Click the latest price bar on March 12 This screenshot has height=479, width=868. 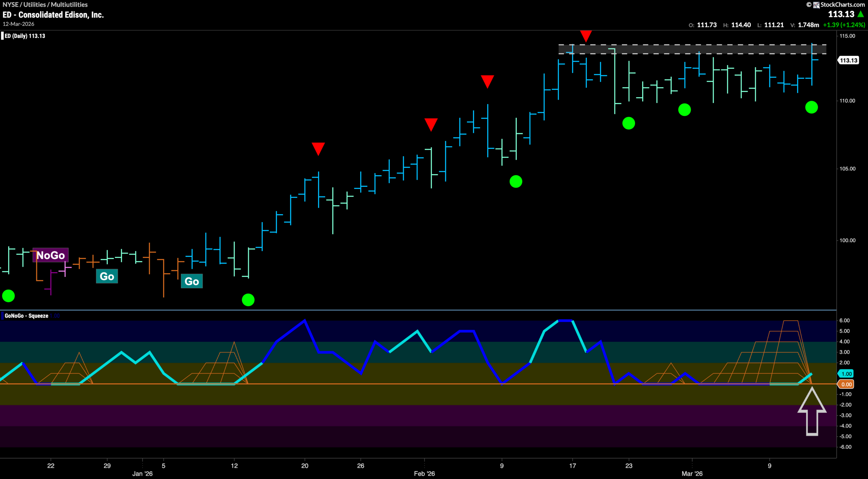[812, 64]
